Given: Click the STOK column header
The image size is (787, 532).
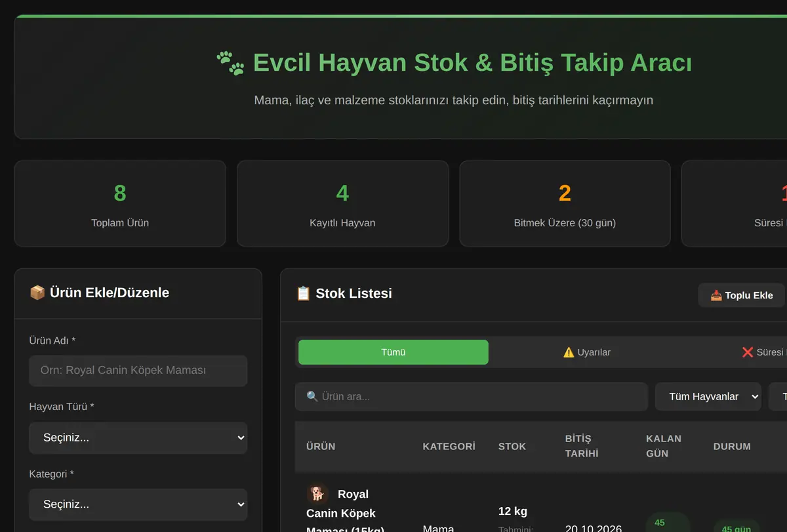Looking at the screenshot, I should [x=512, y=446].
